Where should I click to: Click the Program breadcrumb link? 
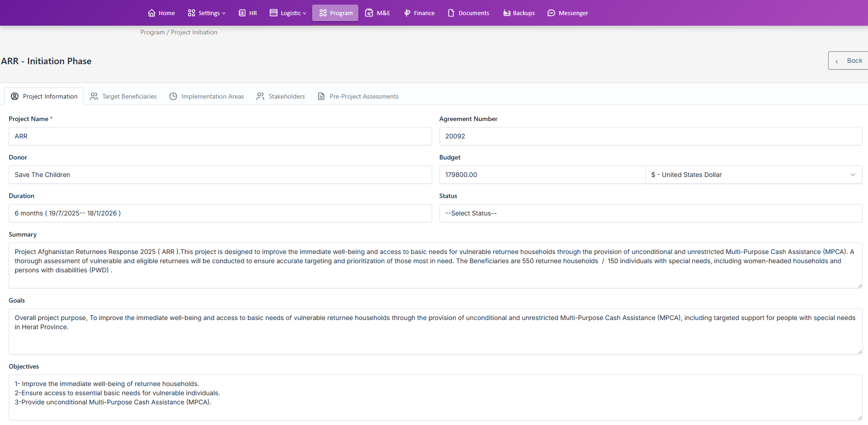152,32
